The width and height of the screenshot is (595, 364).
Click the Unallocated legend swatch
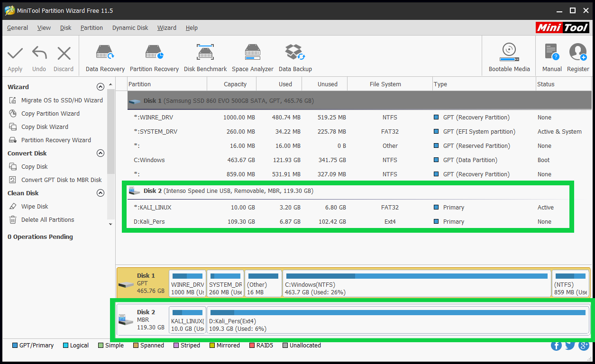(285, 346)
